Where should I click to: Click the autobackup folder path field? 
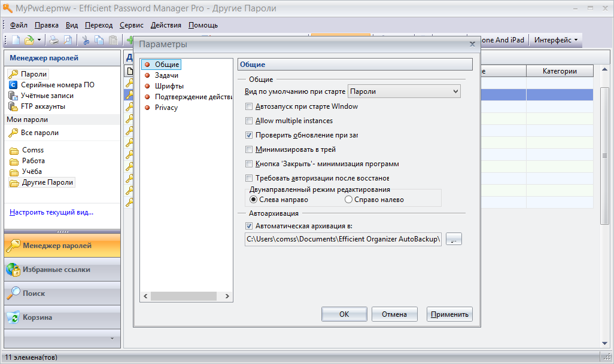[x=343, y=239]
